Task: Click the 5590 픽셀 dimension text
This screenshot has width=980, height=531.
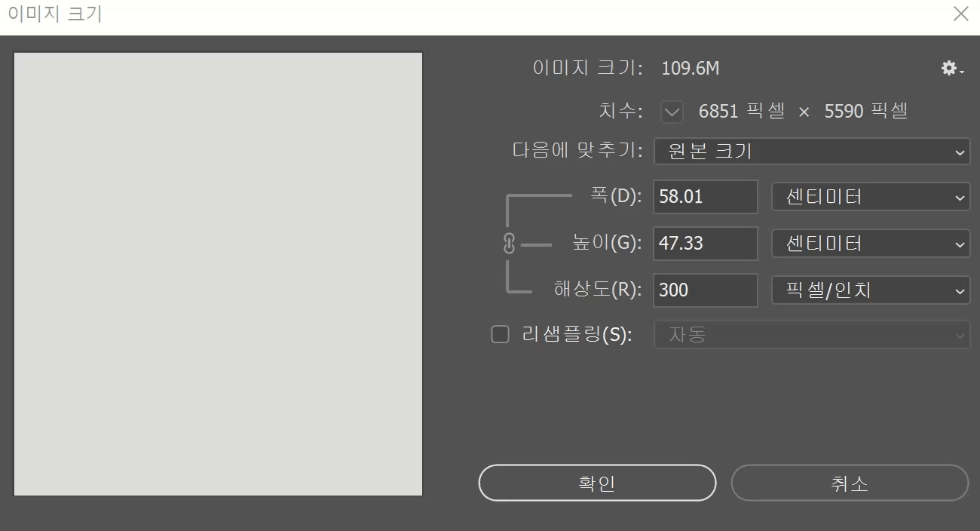Action: pyautogui.click(x=866, y=112)
